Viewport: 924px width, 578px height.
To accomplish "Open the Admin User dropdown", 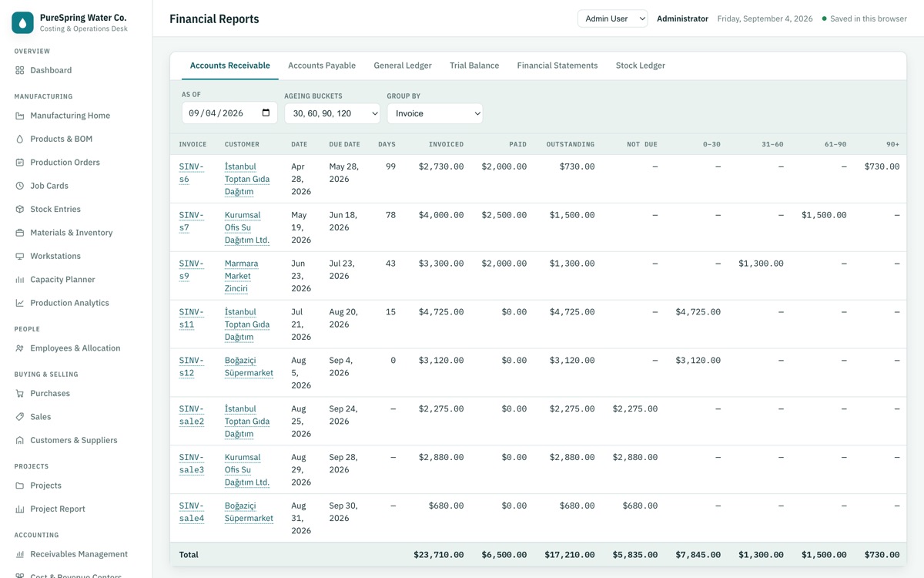I will 613,18.
